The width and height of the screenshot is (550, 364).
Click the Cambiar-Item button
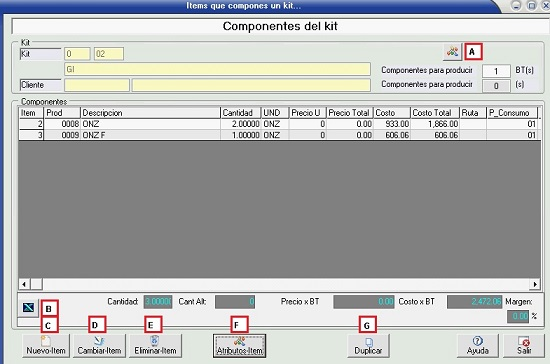tap(99, 346)
